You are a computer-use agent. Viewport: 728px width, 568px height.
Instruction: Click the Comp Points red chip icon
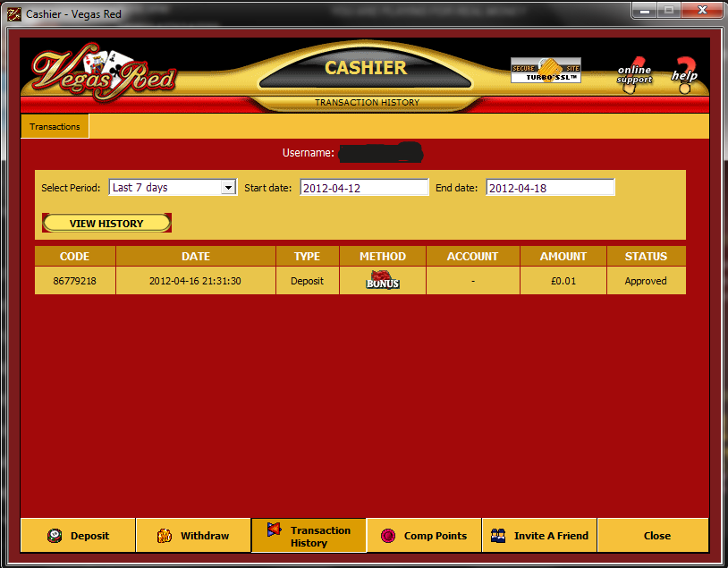[388, 536]
